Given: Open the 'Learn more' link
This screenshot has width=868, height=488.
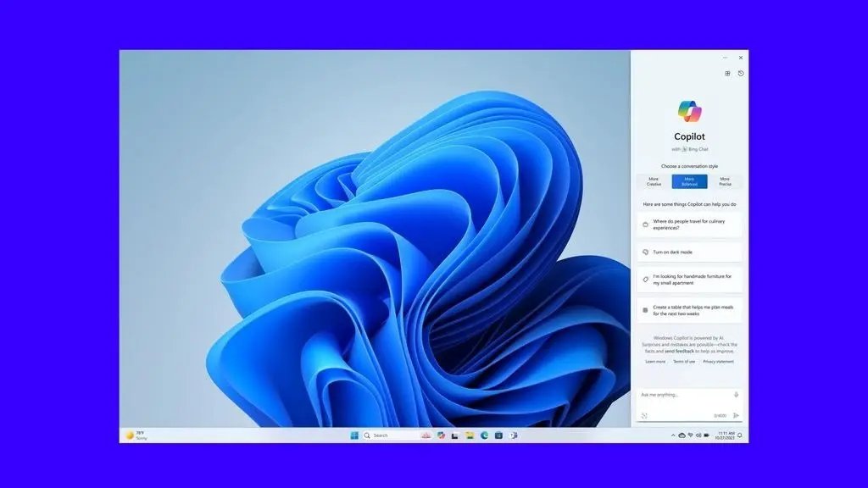Looking at the screenshot, I should [655, 362].
